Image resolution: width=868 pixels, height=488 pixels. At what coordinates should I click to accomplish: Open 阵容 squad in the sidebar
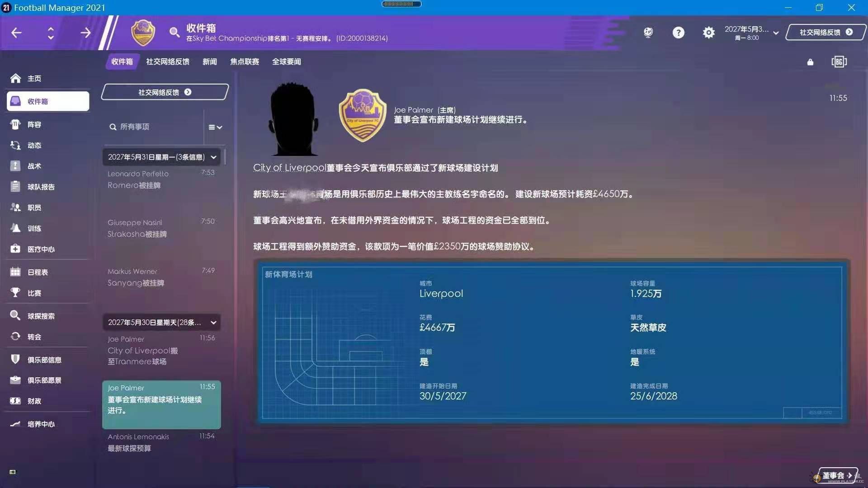pos(47,125)
